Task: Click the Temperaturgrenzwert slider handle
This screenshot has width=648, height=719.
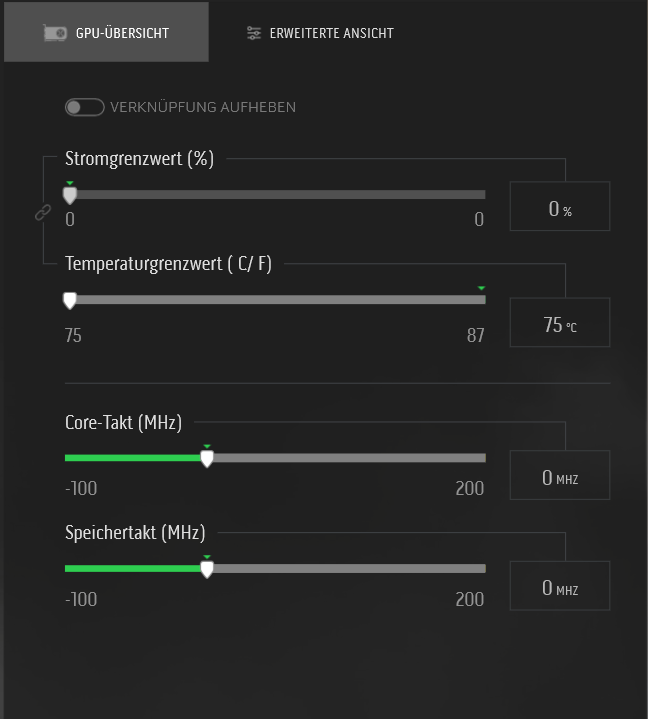Action: tap(70, 300)
